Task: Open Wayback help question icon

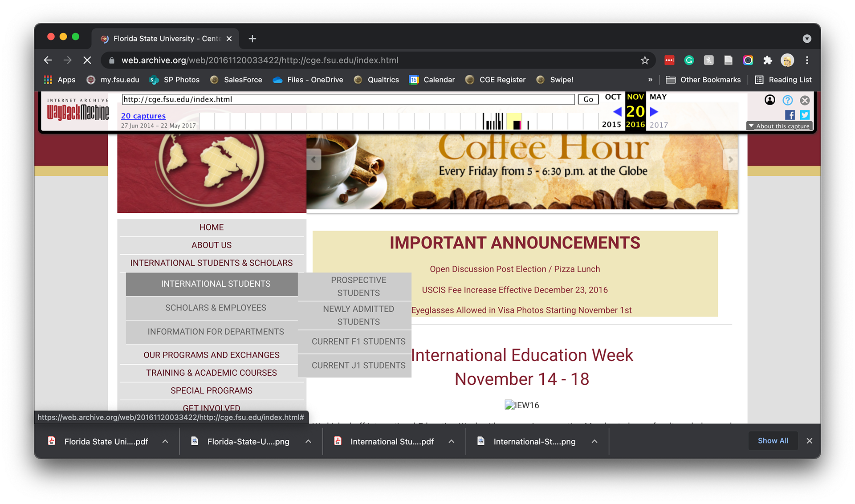Action: point(787,100)
